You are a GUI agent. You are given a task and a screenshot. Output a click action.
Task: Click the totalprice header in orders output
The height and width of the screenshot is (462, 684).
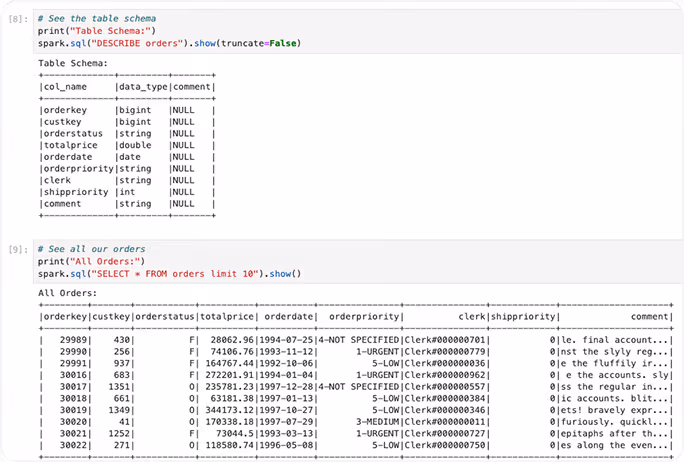click(227, 317)
